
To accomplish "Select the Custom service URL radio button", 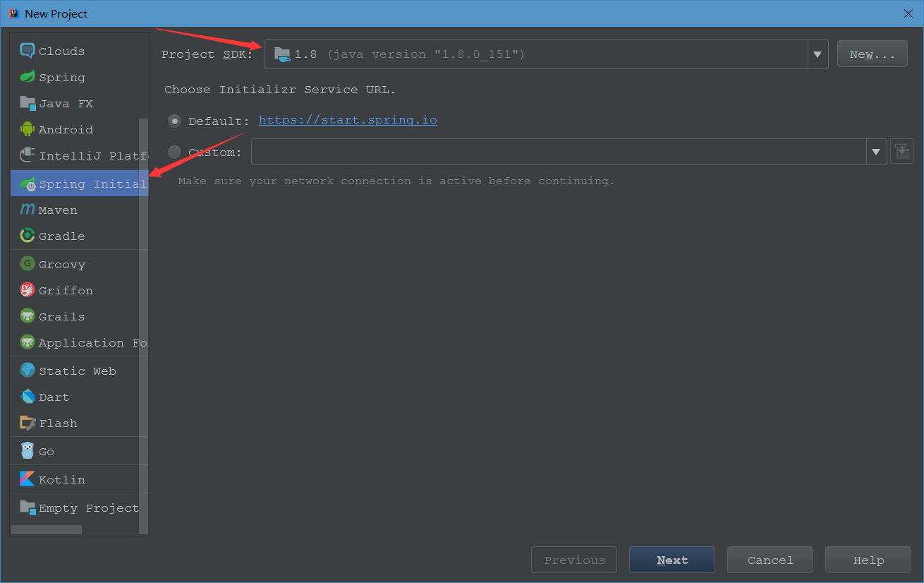I will coord(174,152).
